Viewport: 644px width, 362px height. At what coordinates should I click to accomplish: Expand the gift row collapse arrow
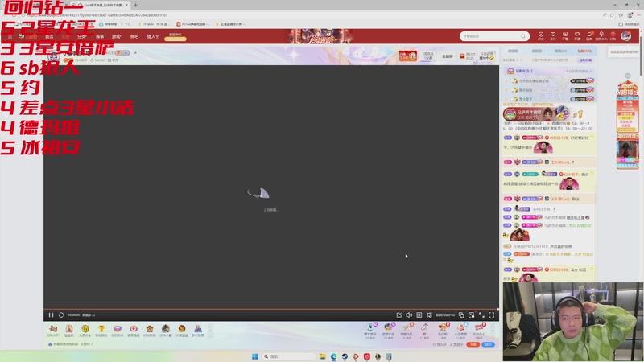point(210,330)
